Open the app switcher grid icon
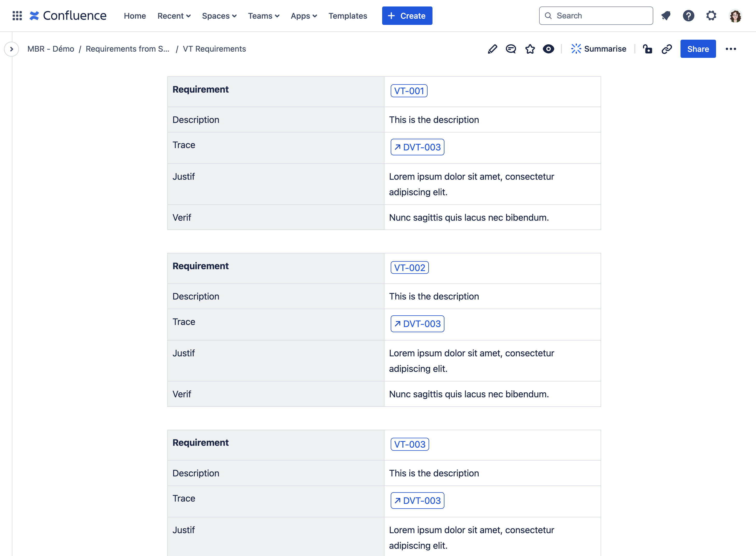756x556 pixels. coord(17,16)
